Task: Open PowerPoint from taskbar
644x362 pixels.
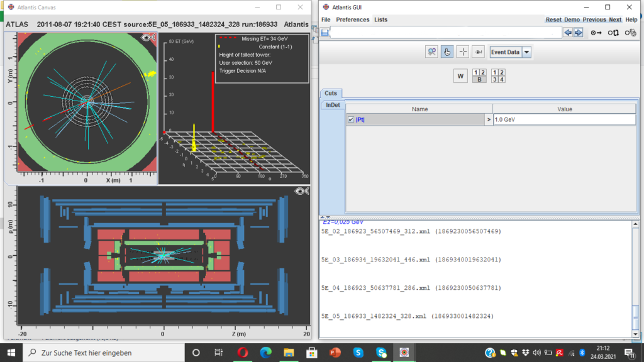Action: tap(335, 353)
